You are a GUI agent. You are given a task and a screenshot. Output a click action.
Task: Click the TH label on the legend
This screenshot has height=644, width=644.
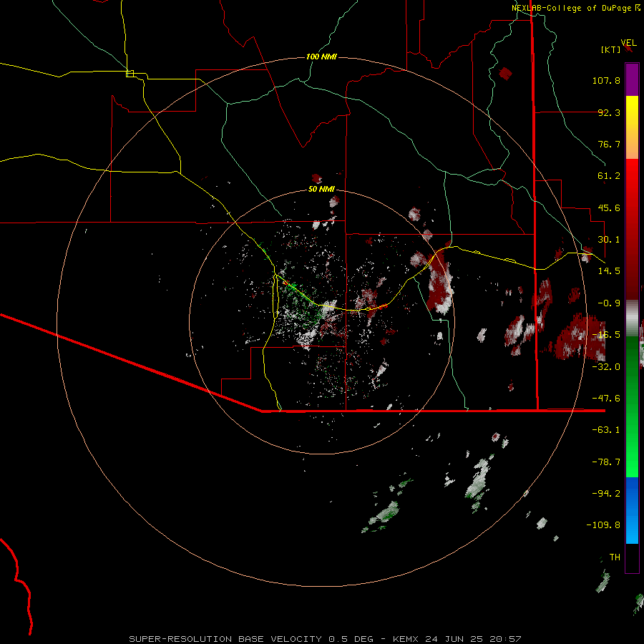coord(615,557)
